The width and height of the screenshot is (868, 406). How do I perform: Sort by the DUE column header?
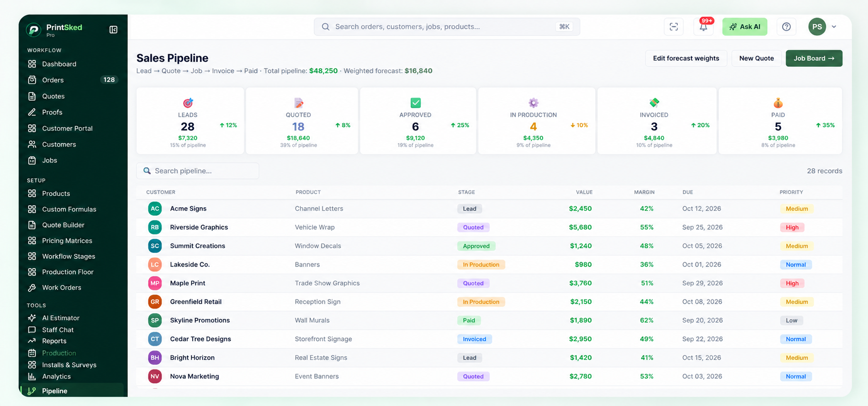[688, 192]
